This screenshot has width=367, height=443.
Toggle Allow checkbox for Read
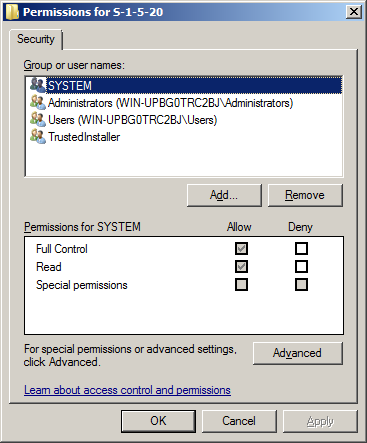point(241,267)
